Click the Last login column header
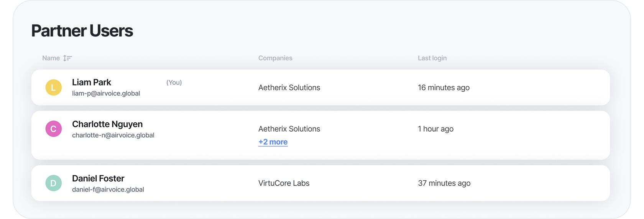 pos(432,58)
